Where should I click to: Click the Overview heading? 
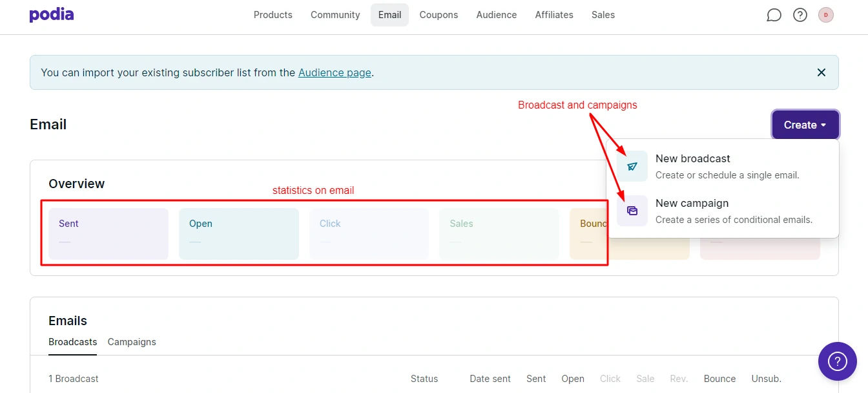click(77, 184)
